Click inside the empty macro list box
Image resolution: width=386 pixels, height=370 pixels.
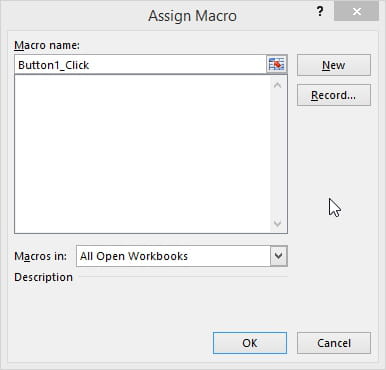click(x=143, y=154)
